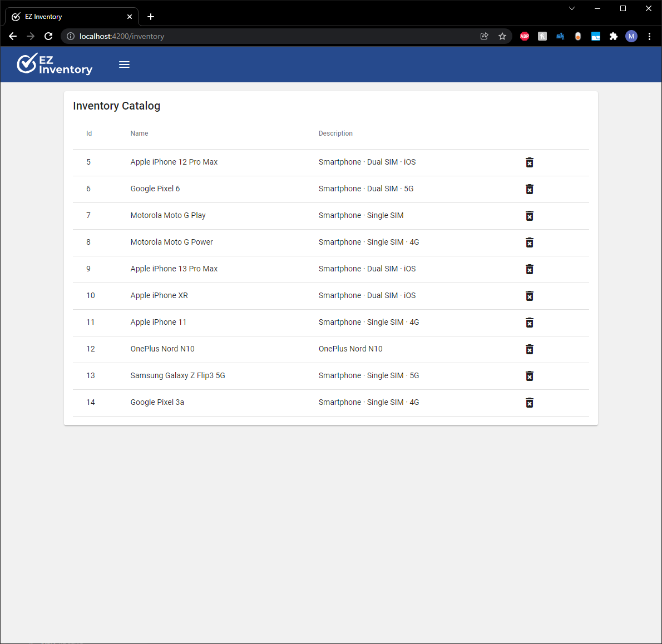Open the Chrome three-dot menu
Image resolution: width=662 pixels, height=644 pixels.
[x=649, y=36]
